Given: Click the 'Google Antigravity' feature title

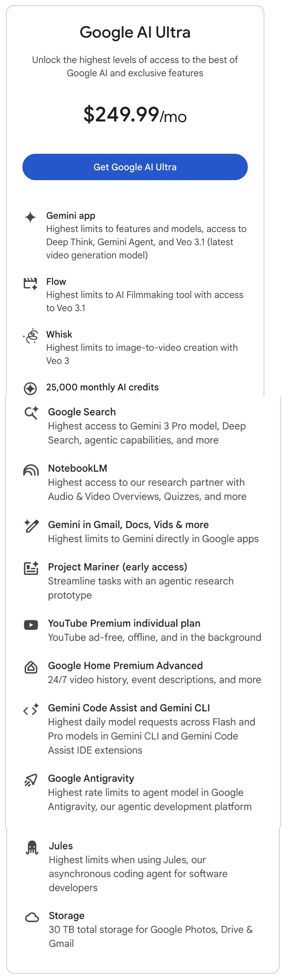Looking at the screenshot, I should [91, 778].
